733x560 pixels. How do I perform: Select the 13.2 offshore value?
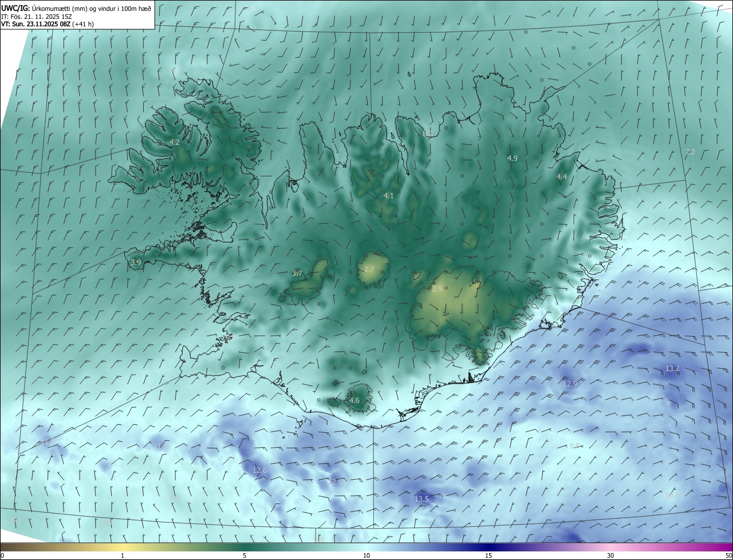pyautogui.click(x=672, y=369)
